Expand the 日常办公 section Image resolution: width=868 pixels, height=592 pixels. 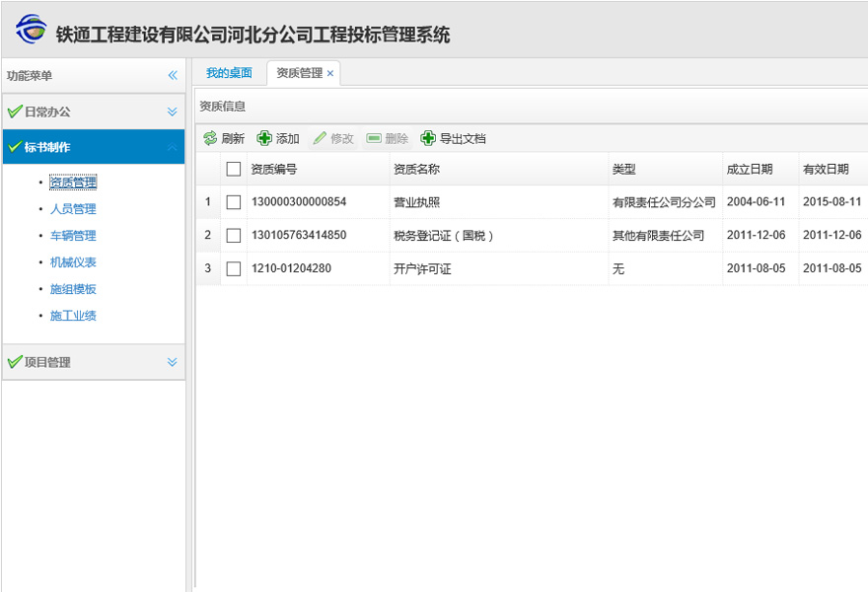click(171, 111)
